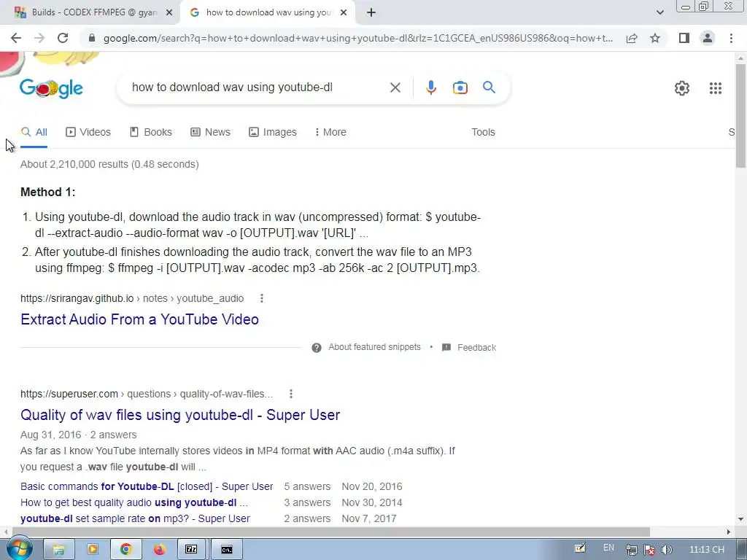747x560 pixels.
Task: Switch to Chrome on the taskbar
Action: pos(125,550)
